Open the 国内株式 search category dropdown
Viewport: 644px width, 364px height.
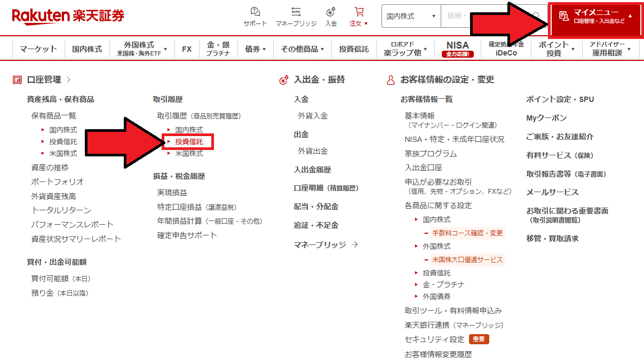[411, 17]
